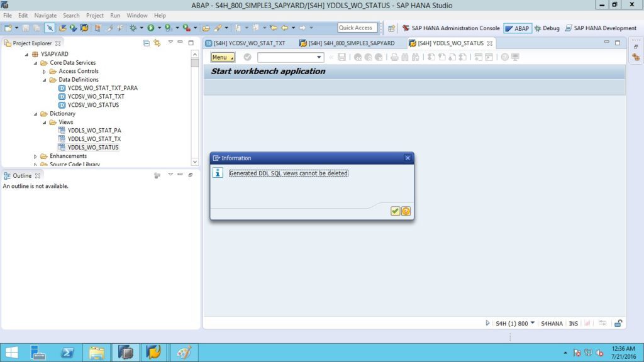
Task: Click the lock icon in SAP status bar
Action: [x=618, y=324]
